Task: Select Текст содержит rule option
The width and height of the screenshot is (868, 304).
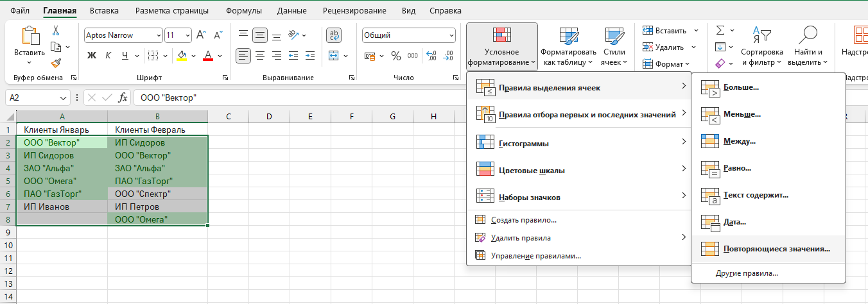Action: 768,194
